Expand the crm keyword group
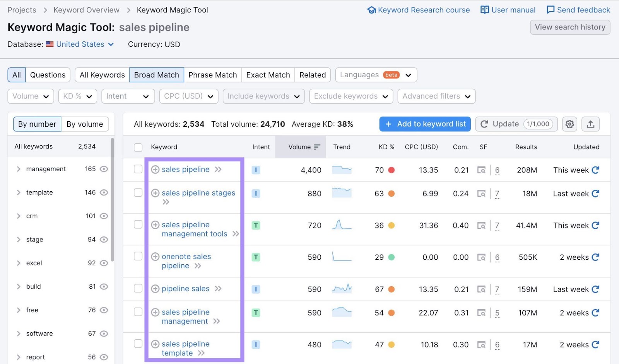 click(x=18, y=216)
